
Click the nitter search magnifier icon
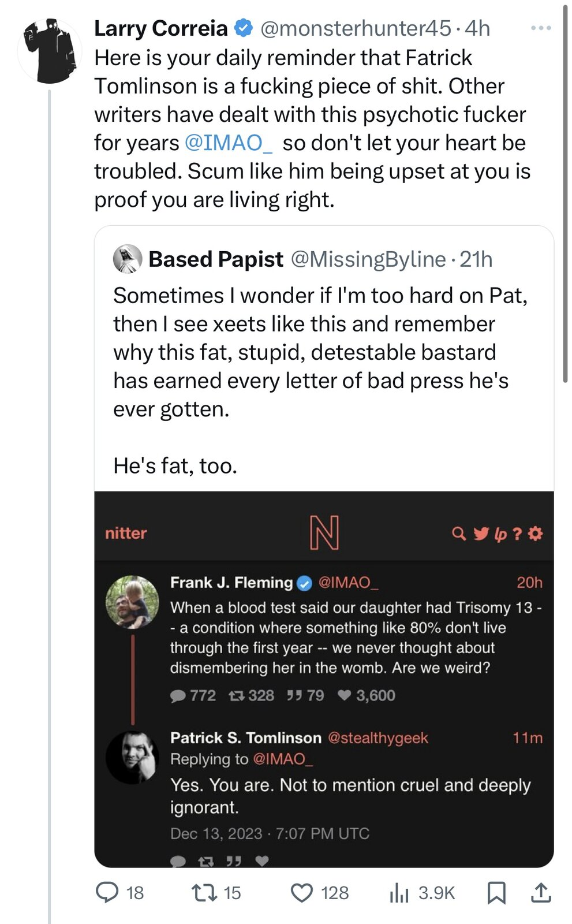[459, 533]
